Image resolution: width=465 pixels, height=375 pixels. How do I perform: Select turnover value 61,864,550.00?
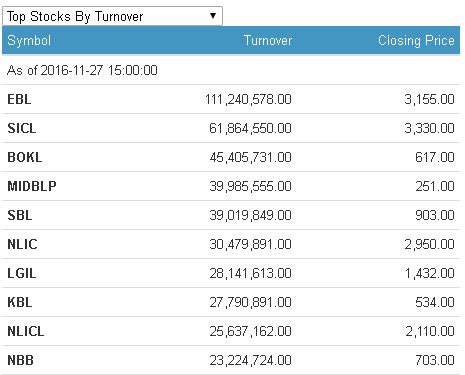tap(250, 128)
